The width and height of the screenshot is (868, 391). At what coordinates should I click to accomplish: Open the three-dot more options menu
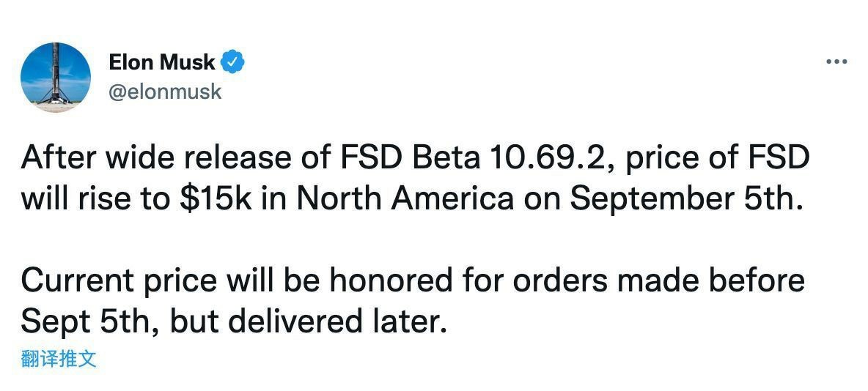[x=836, y=62]
